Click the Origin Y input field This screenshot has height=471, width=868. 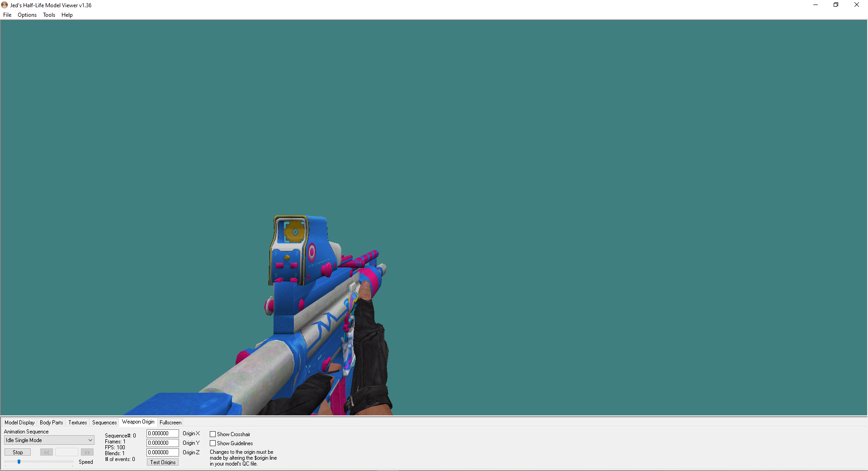click(x=163, y=443)
